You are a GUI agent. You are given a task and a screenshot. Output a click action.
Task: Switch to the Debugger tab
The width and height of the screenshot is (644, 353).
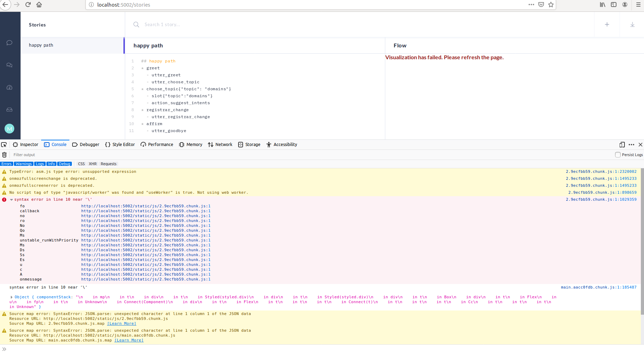(x=86, y=145)
